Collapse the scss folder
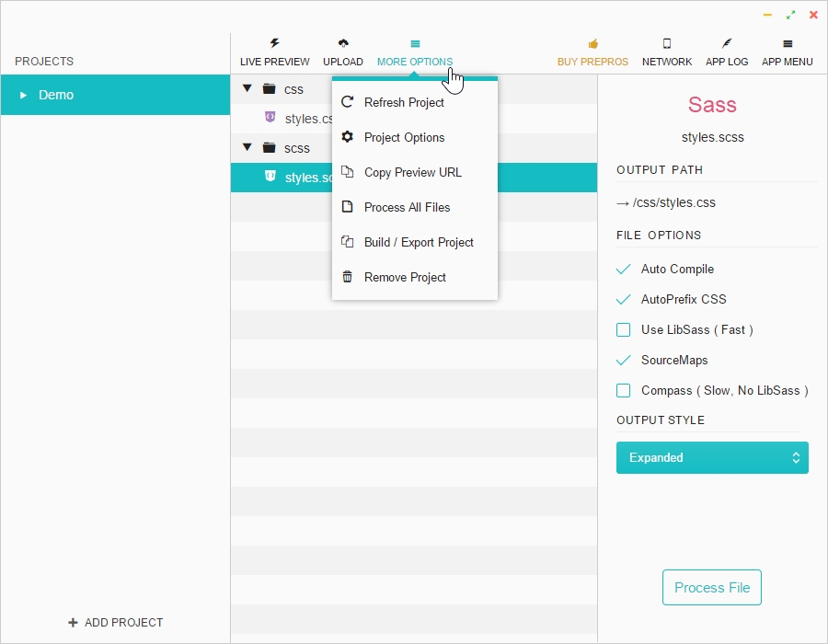The width and height of the screenshot is (828, 644). coord(247,148)
